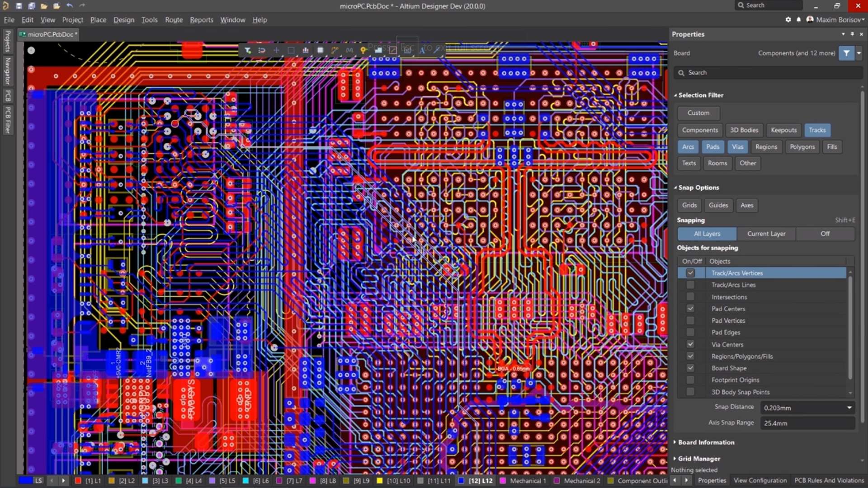Expand the Grid Manager section
The height and width of the screenshot is (488, 868).
click(x=675, y=459)
